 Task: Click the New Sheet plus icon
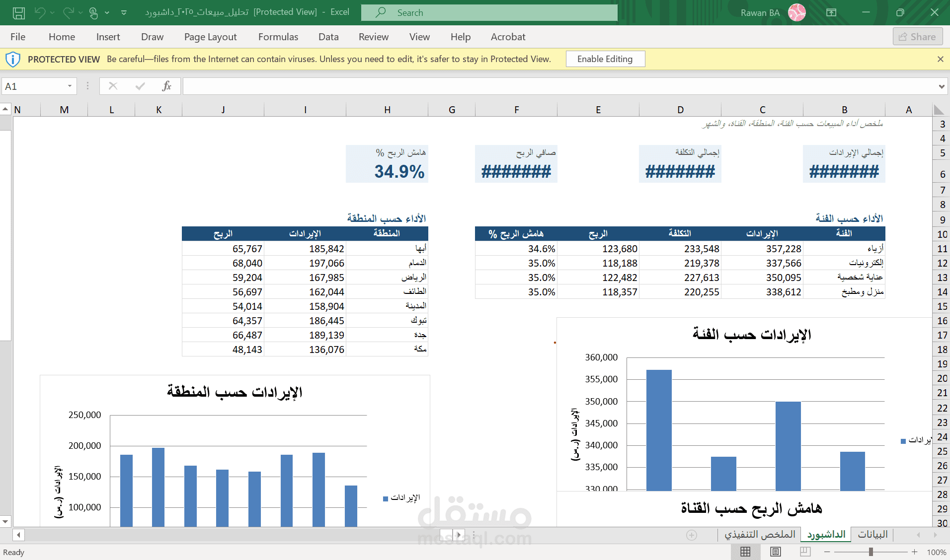(692, 535)
